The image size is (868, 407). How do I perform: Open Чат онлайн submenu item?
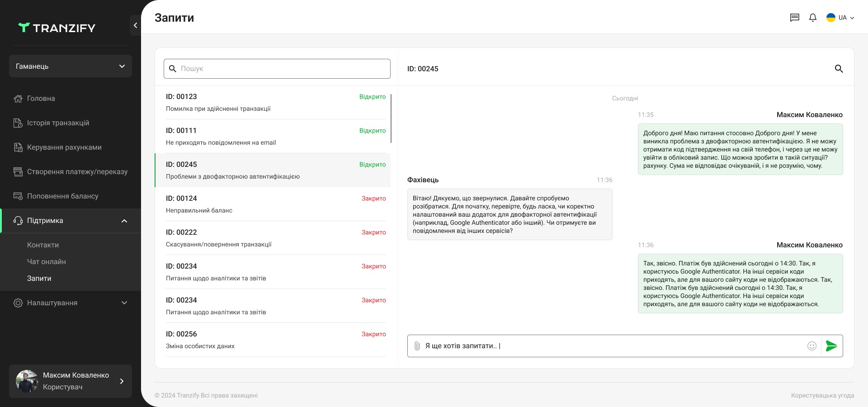(47, 261)
